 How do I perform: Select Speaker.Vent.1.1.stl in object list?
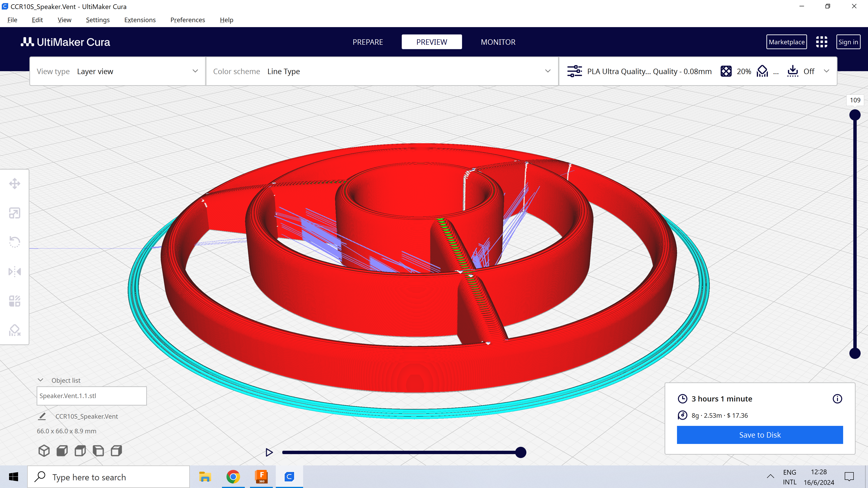(x=92, y=396)
